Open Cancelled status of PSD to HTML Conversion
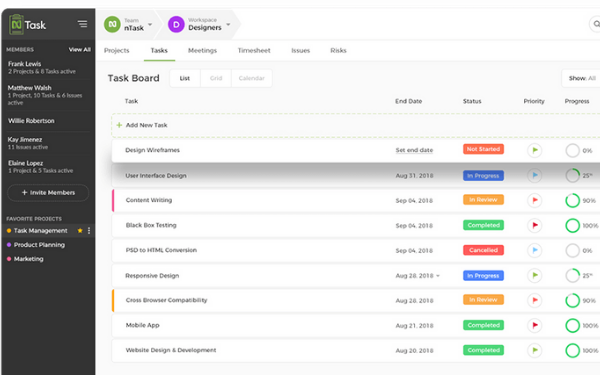Screen dimensions: 600x375 pos(483,250)
